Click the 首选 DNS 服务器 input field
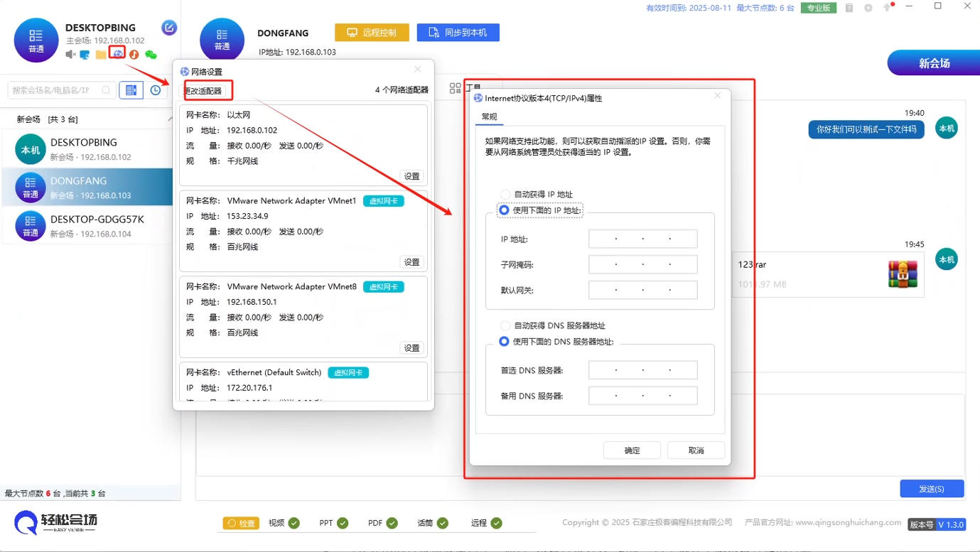This screenshot has height=552, width=980. tap(642, 370)
